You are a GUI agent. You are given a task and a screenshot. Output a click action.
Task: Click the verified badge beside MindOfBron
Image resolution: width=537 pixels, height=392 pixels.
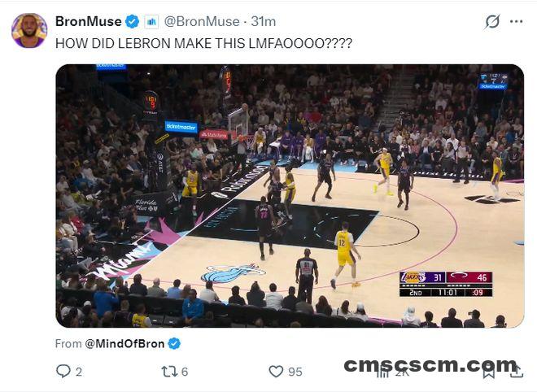174,343
